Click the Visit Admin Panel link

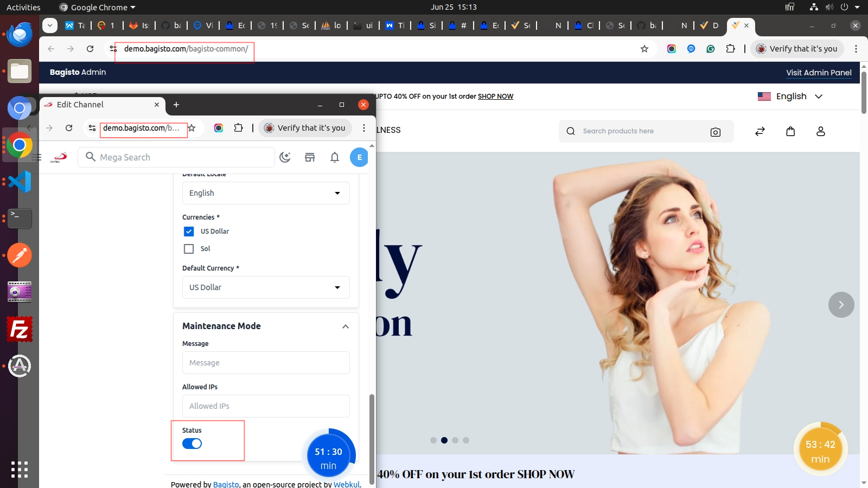click(819, 73)
